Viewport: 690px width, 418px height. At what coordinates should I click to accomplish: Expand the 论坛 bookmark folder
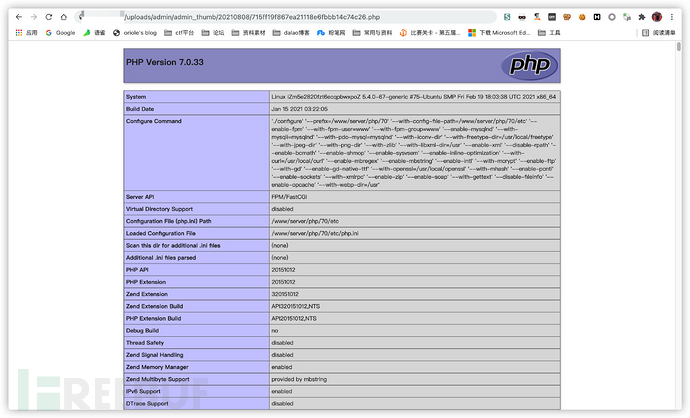point(213,33)
